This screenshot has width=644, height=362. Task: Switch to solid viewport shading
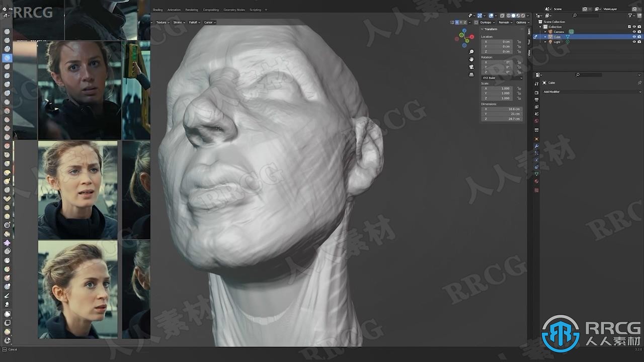[x=513, y=16]
